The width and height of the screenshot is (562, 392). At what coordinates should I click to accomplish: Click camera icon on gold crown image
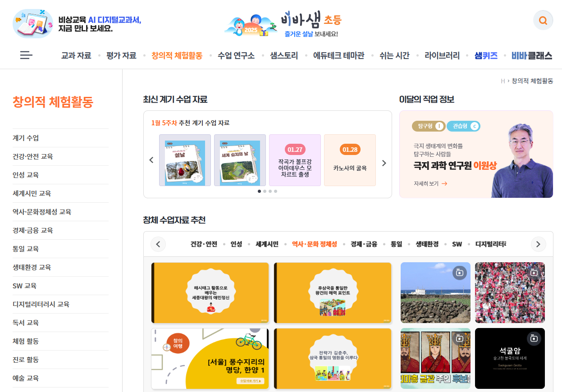(x=459, y=338)
